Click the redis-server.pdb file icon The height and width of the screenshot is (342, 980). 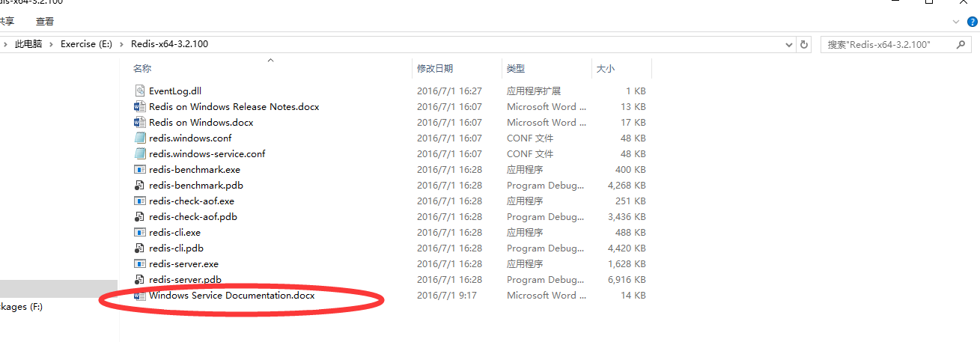click(x=139, y=279)
